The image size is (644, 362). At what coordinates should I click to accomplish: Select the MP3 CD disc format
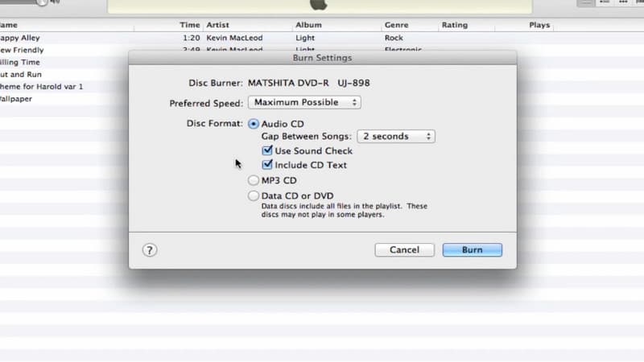coord(254,180)
